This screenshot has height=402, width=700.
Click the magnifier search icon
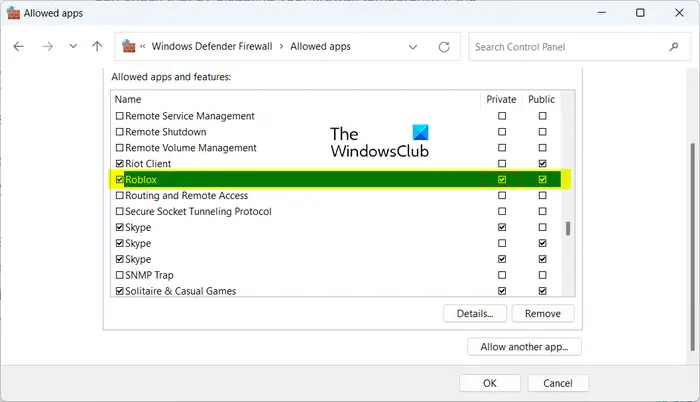tap(674, 47)
